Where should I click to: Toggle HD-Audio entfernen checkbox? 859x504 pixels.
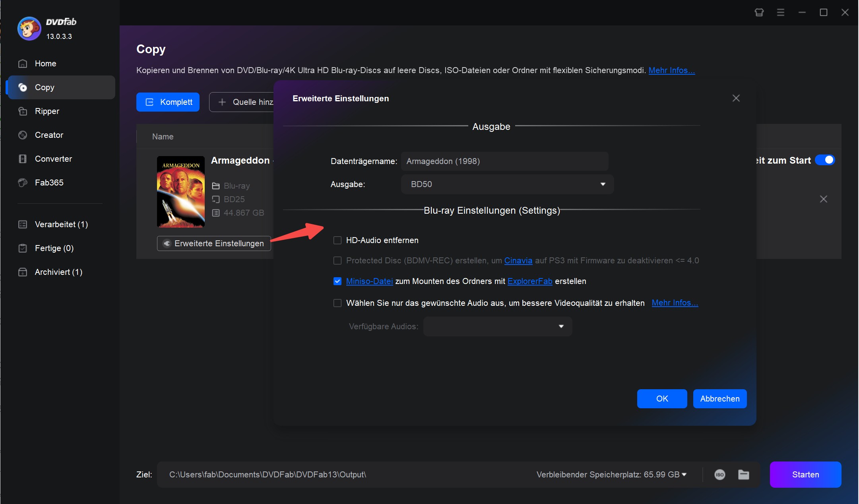click(x=337, y=240)
